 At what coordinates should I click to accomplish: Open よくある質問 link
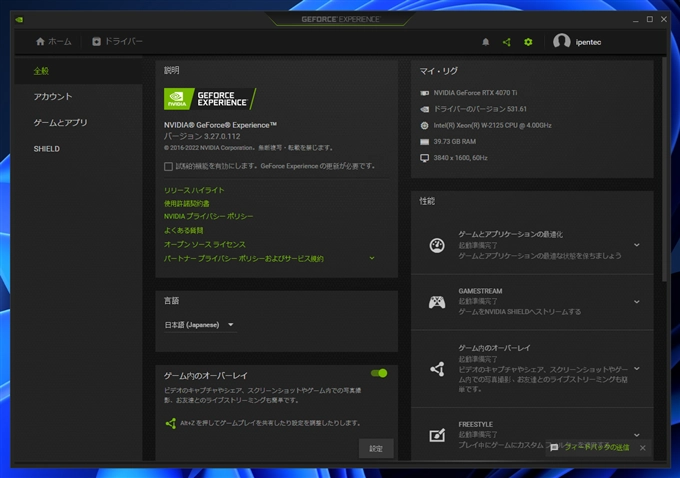[183, 230]
